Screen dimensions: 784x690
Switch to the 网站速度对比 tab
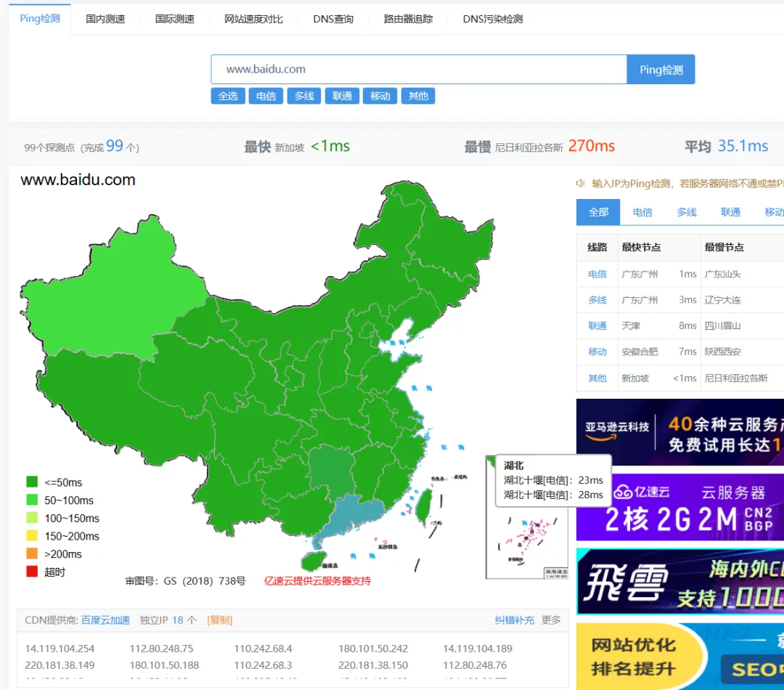(253, 19)
